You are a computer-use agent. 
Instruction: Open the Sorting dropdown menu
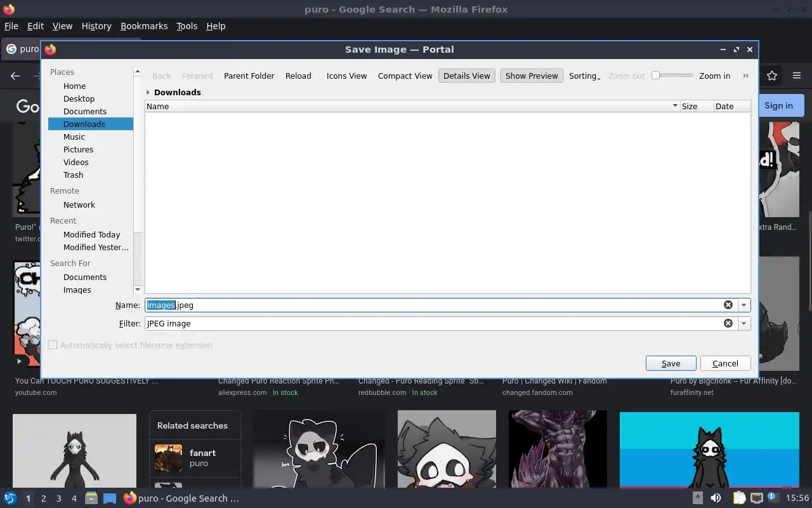click(x=584, y=76)
